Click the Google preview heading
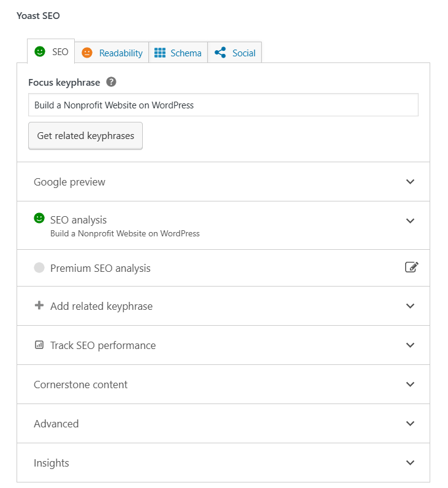This screenshot has width=448, height=488. tap(69, 182)
